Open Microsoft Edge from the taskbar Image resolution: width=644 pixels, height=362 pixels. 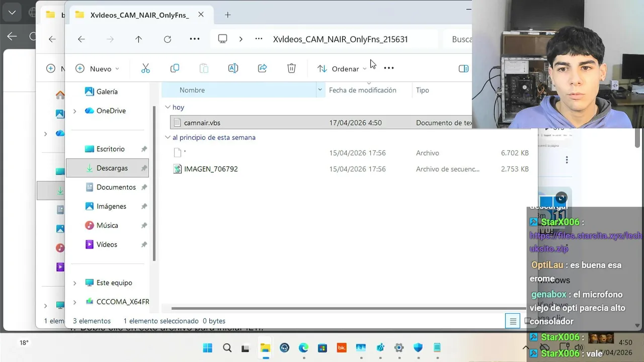tap(303, 348)
